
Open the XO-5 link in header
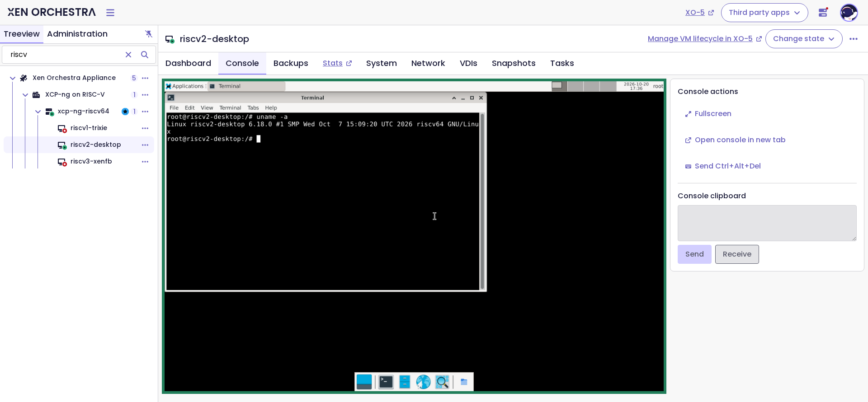699,13
